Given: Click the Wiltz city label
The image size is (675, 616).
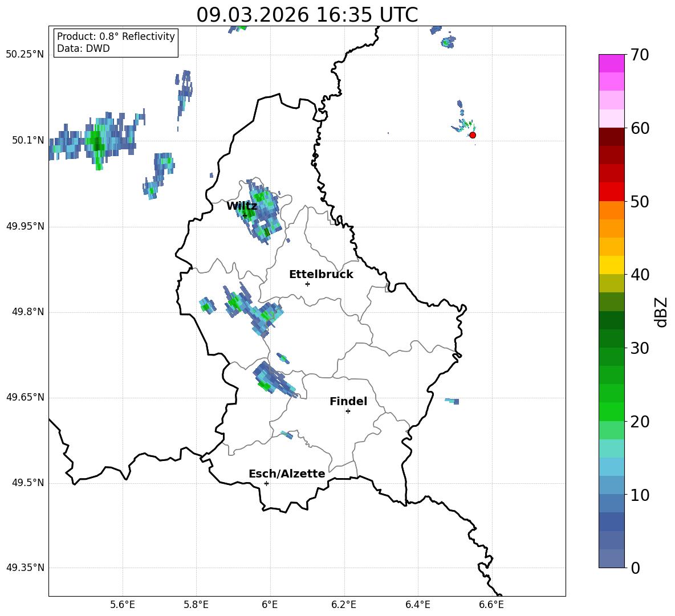Looking at the screenshot, I should pyautogui.click(x=241, y=206).
